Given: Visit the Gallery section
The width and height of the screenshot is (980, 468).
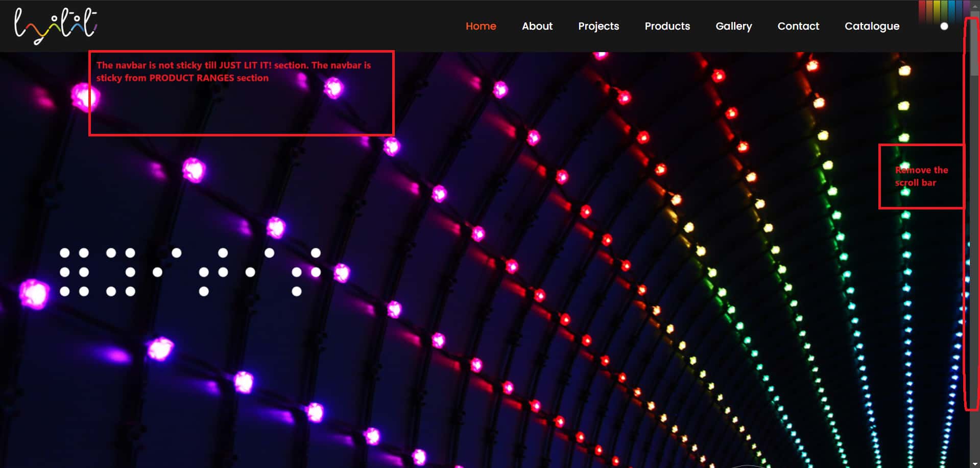Looking at the screenshot, I should pyautogui.click(x=733, y=26).
